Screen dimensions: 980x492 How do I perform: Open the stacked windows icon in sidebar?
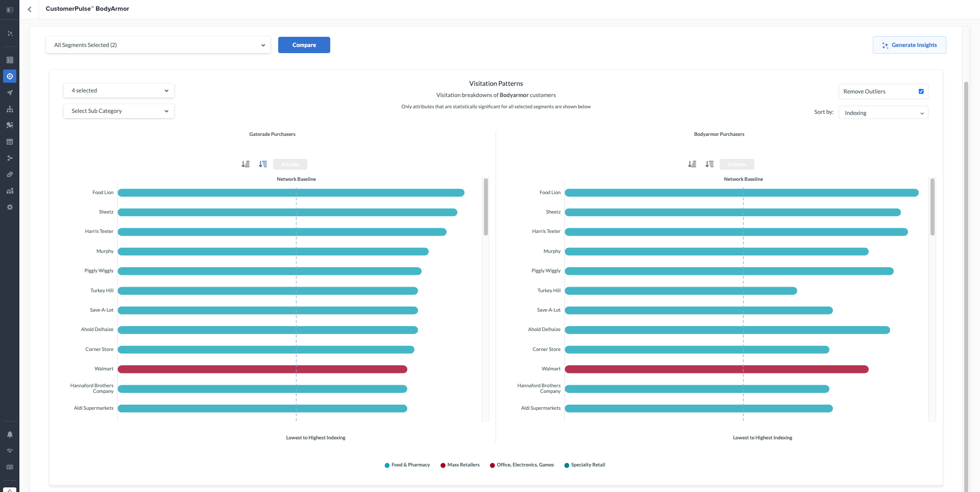click(x=10, y=174)
